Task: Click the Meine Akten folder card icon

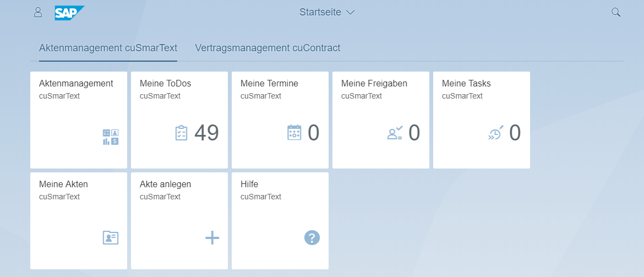Action: [x=111, y=237]
